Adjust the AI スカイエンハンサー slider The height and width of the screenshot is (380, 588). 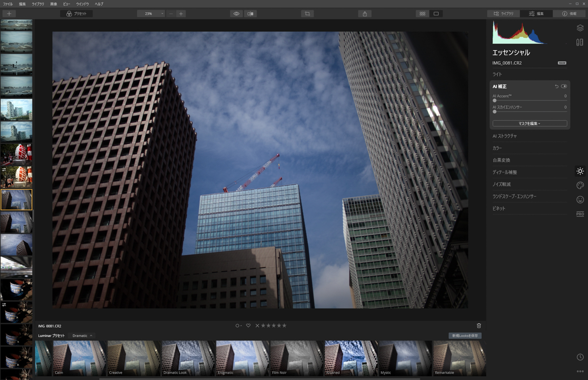click(530, 111)
